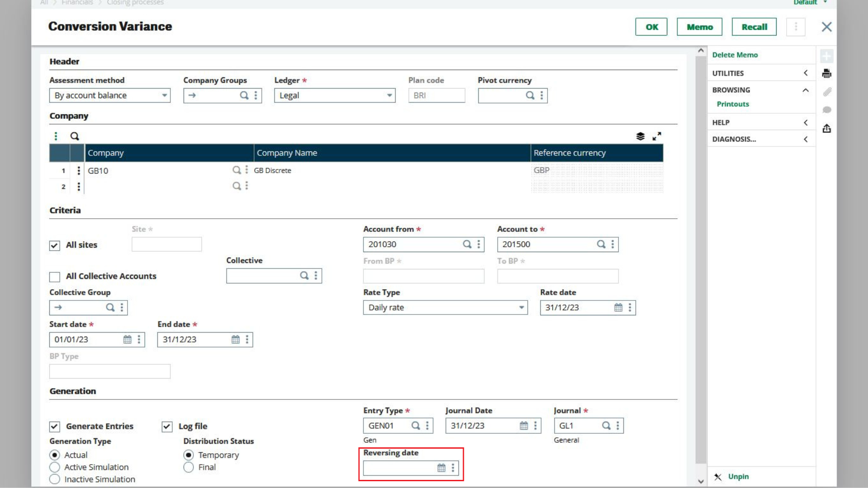Click the export/share icon in the sidebar
The height and width of the screenshot is (488, 868).
[827, 128]
